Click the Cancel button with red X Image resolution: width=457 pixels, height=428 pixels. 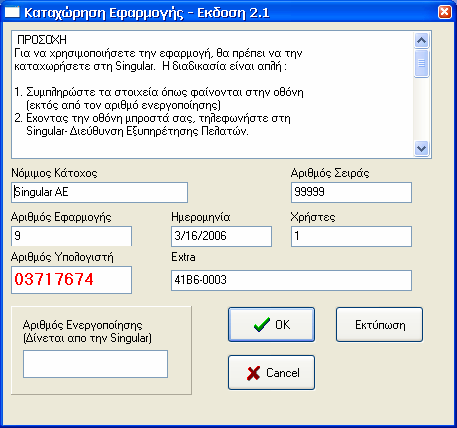tap(271, 372)
